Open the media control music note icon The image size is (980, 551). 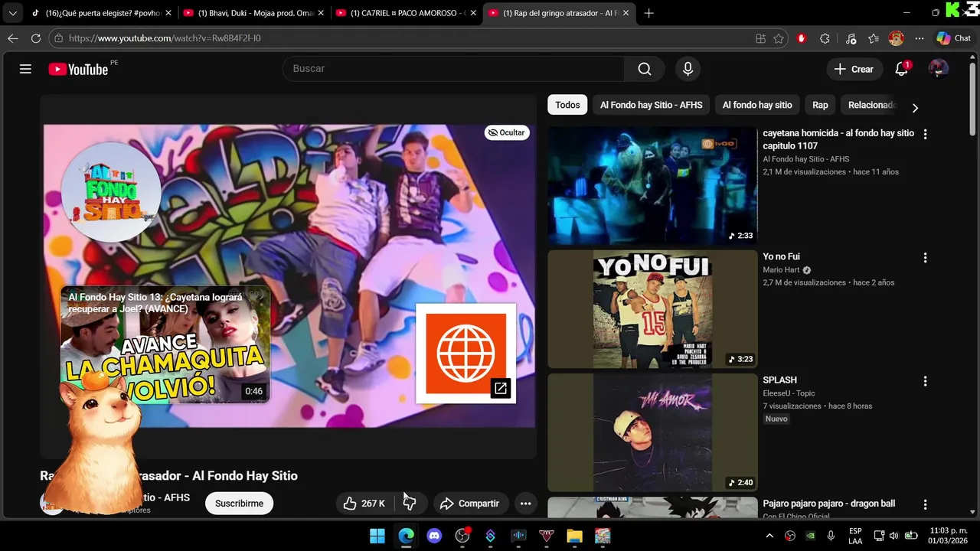851,38
